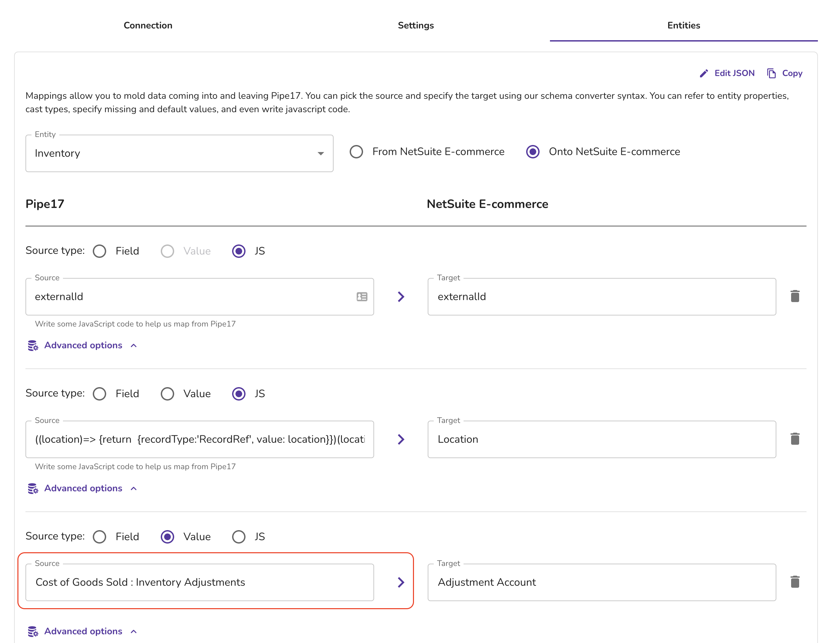Collapse Advanced options under externalId mapping

[x=83, y=346]
